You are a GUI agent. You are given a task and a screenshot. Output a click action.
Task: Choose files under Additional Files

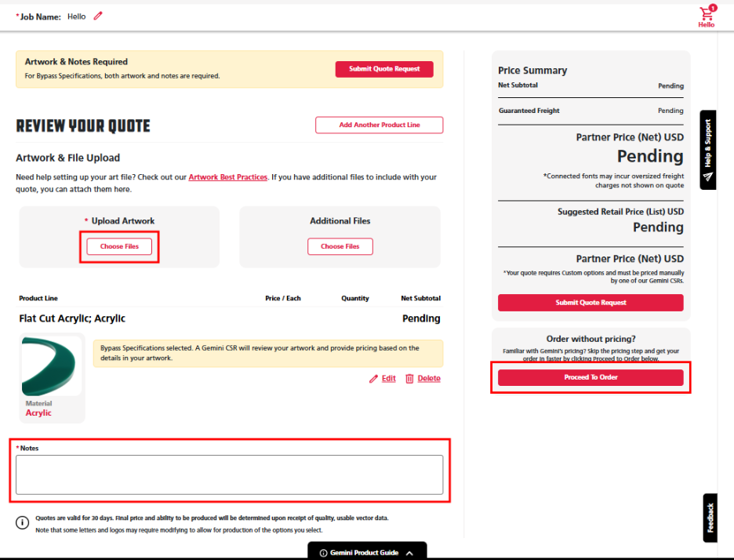pyautogui.click(x=340, y=246)
